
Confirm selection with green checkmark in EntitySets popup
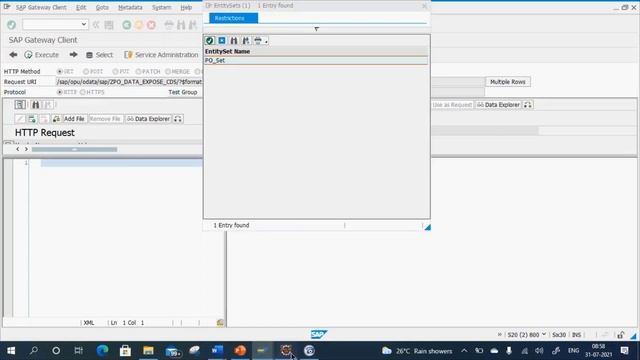(x=210, y=40)
